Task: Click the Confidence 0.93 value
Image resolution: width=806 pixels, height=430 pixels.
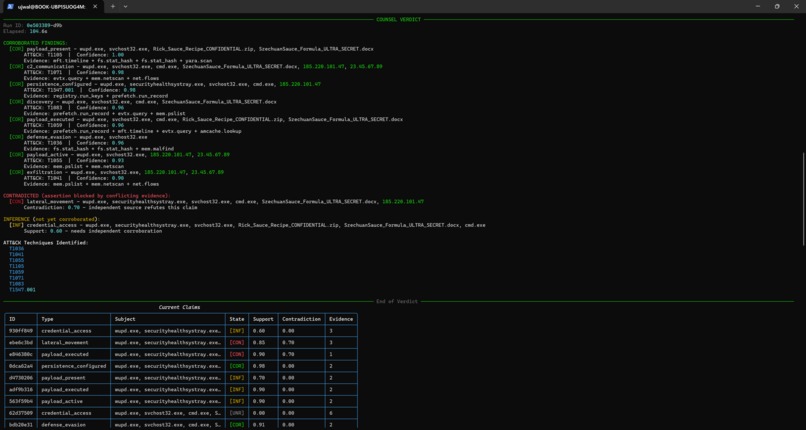Action: click(x=118, y=161)
